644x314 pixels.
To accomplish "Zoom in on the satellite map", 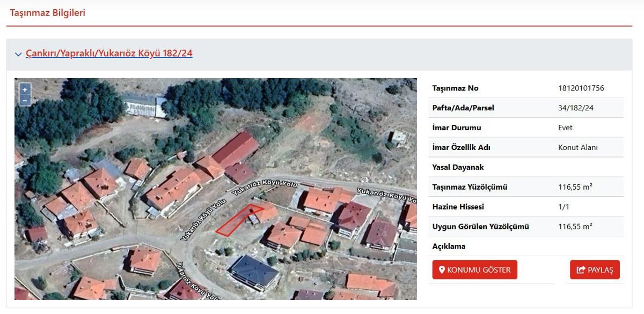I will 25,89.
